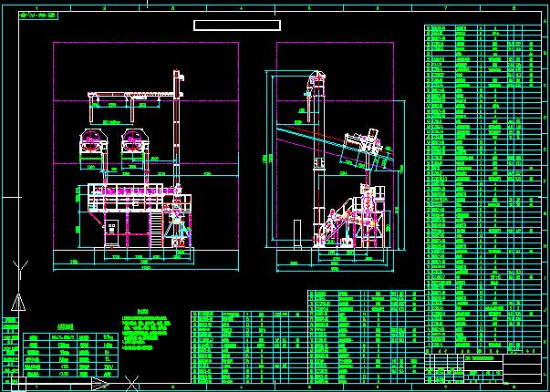Click the boxed label in top-left frame corner

point(38,15)
